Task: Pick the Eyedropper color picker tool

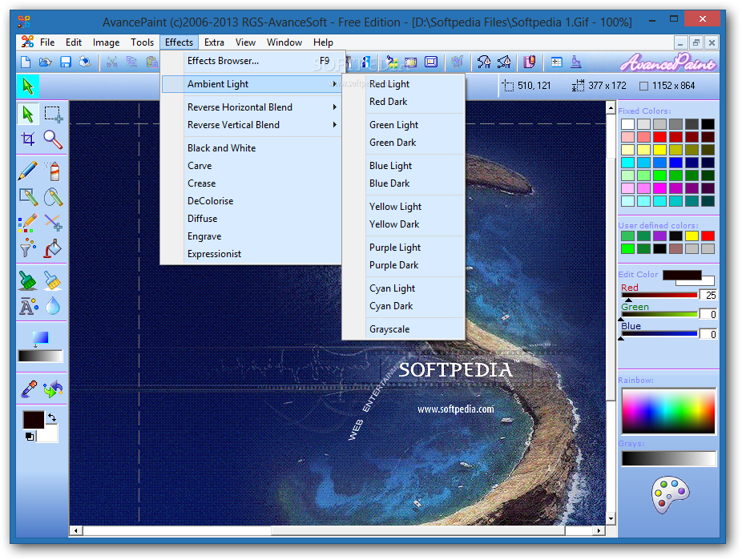Action: (x=29, y=389)
